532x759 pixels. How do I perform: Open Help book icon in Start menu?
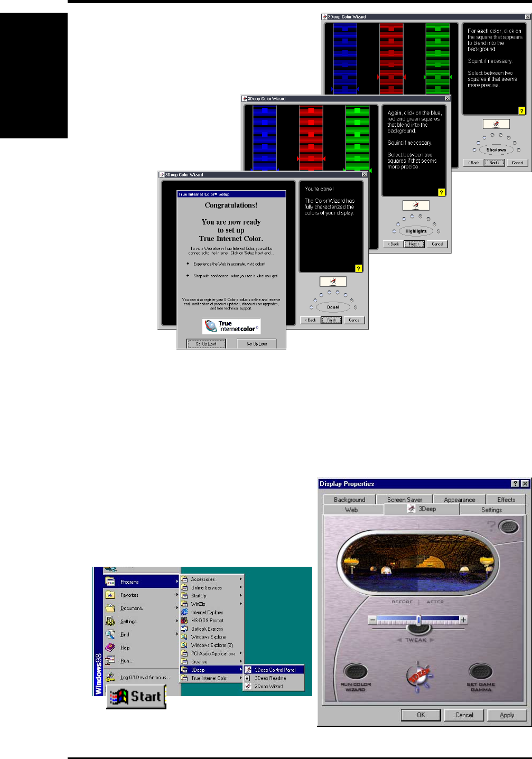110,648
